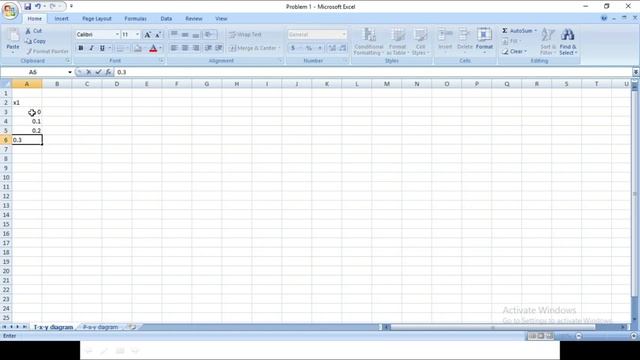Toggle Bold formatting

click(81, 48)
